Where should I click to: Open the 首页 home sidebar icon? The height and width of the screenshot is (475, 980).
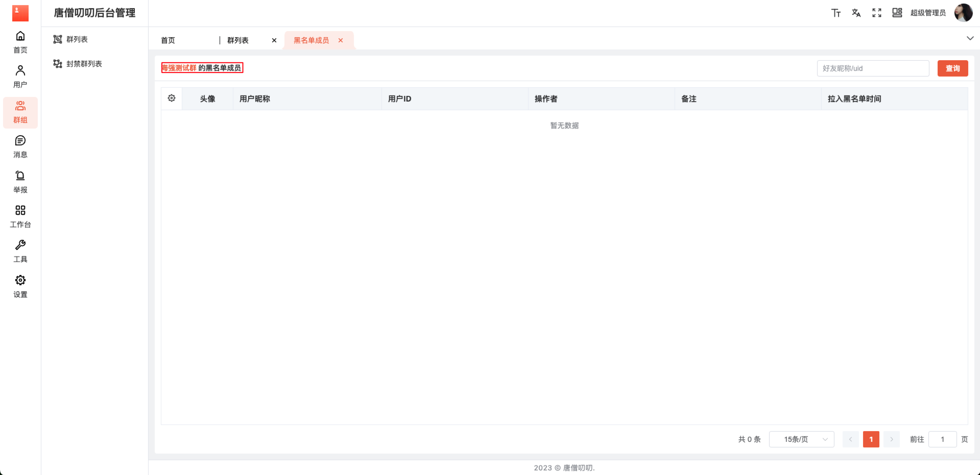(x=20, y=42)
